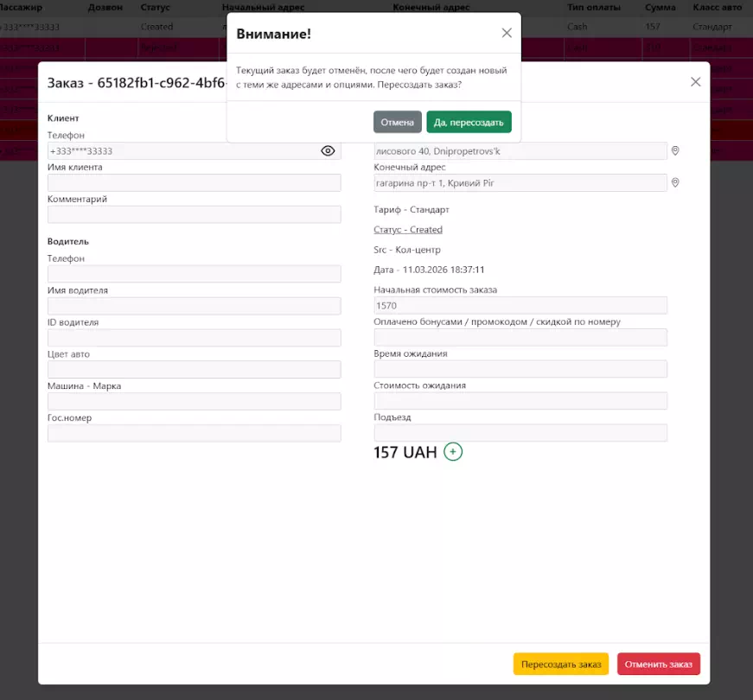
Task: Select the Имя водителя field
Action: coord(194,306)
